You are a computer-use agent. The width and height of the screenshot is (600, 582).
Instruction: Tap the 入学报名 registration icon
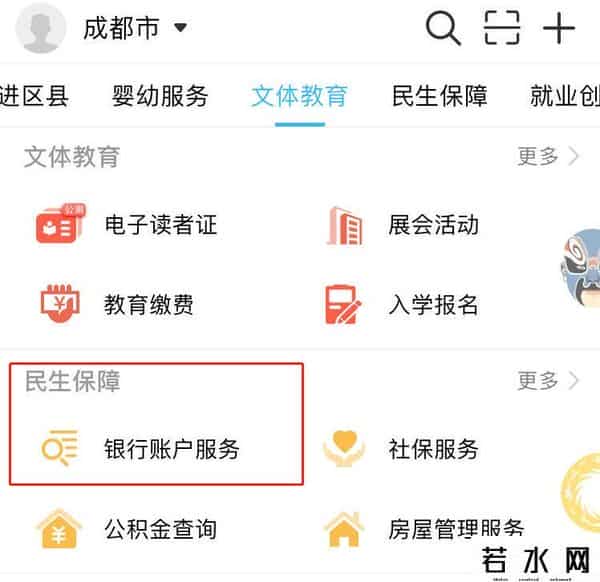(343, 305)
